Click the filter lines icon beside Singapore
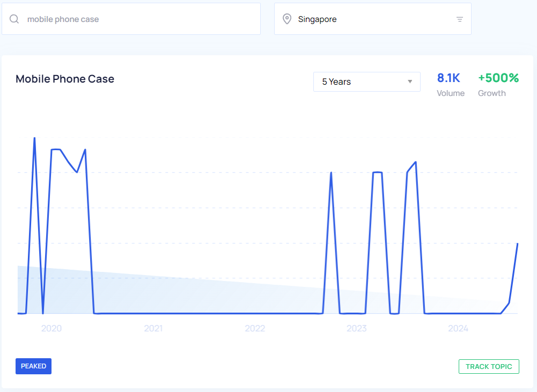 click(x=460, y=19)
